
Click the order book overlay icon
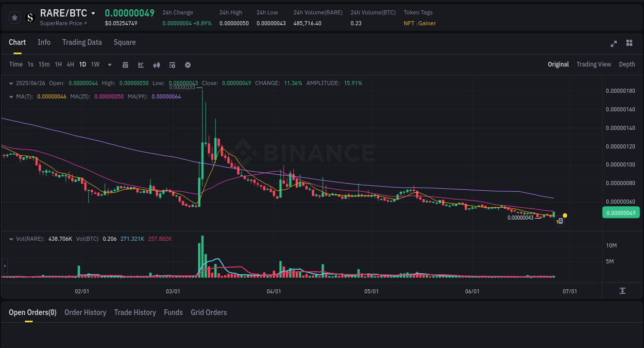click(x=172, y=64)
